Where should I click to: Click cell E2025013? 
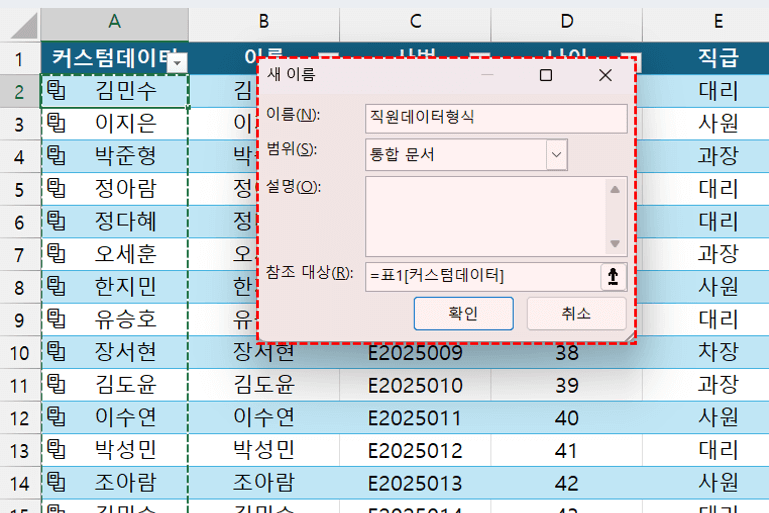point(415,483)
